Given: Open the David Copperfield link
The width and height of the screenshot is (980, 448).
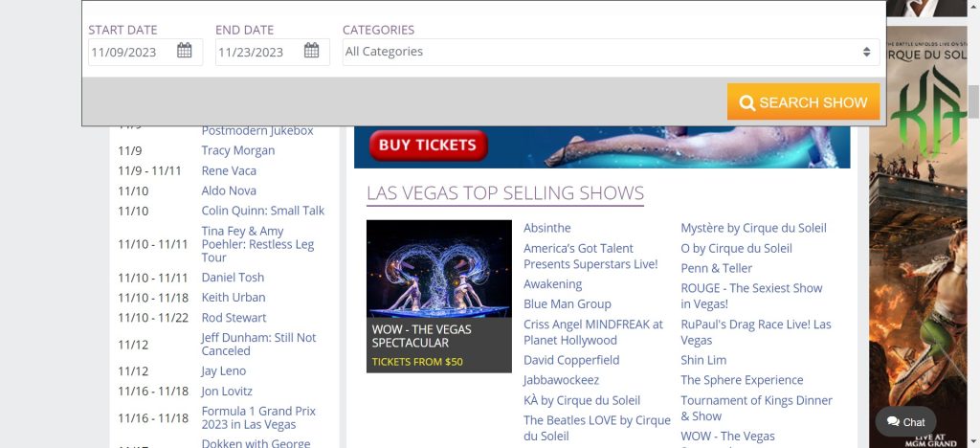Looking at the screenshot, I should [571, 361].
